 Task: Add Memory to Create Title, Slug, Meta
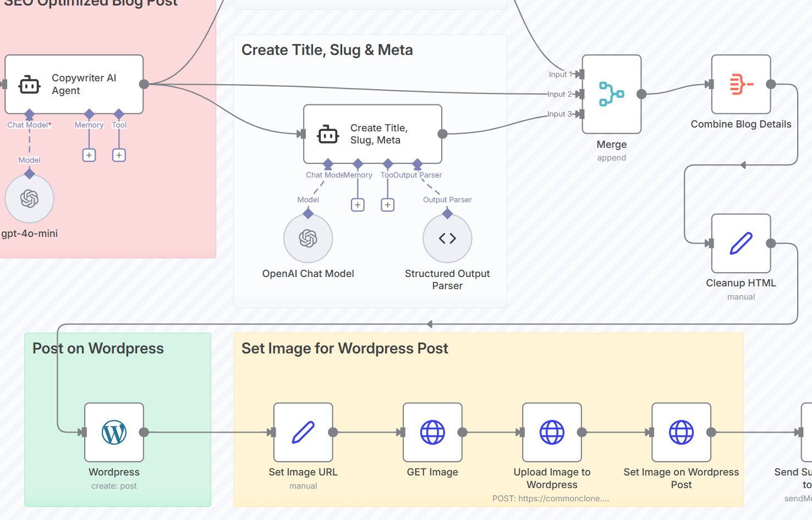(358, 205)
